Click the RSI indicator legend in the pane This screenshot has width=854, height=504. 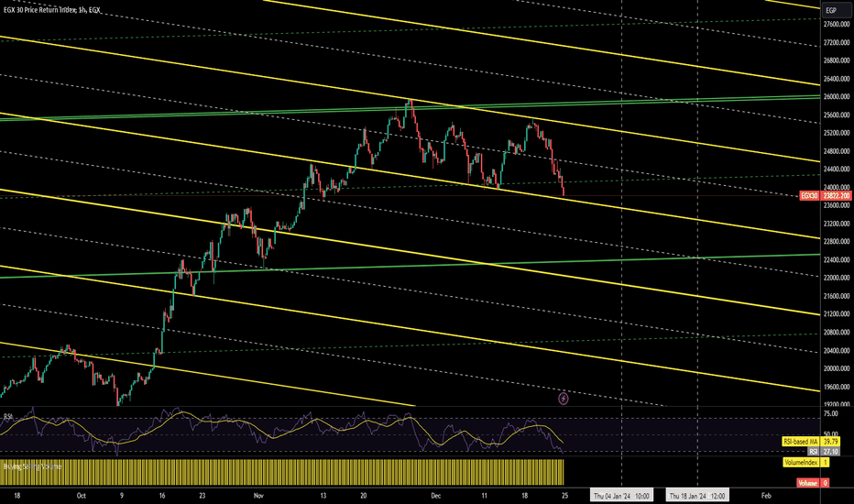tap(8, 416)
